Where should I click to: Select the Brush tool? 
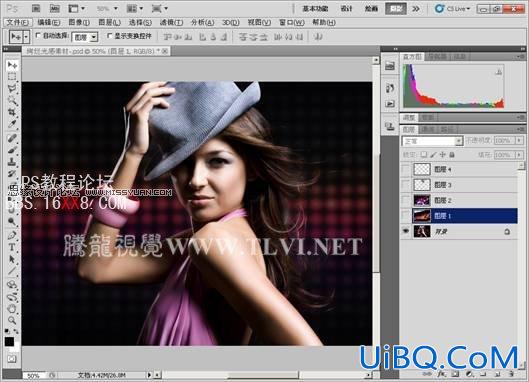(12, 149)
